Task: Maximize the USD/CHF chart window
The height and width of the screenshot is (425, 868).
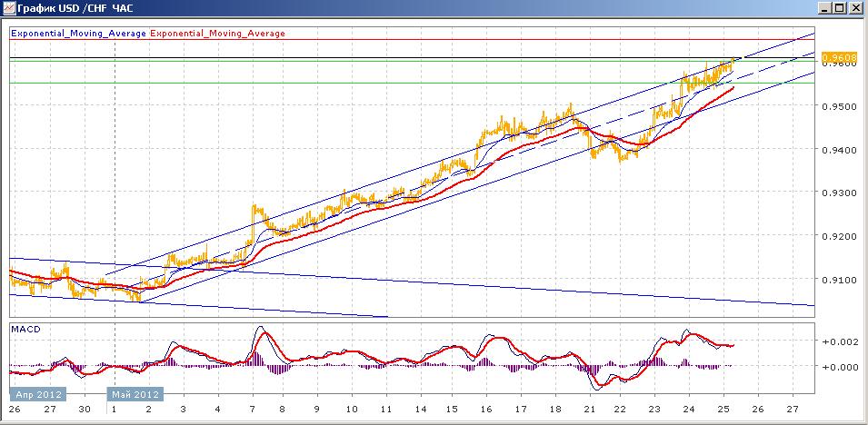Action: click(839, 8)
